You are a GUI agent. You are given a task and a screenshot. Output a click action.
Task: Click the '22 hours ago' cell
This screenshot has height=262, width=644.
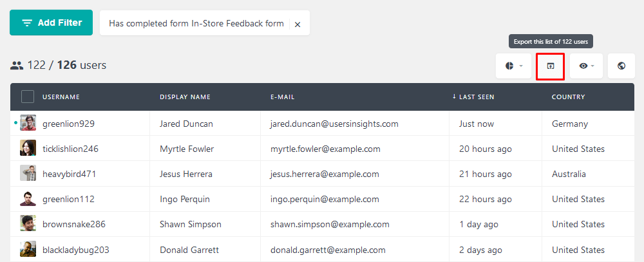pyautogui.click(x=486, y=199)
